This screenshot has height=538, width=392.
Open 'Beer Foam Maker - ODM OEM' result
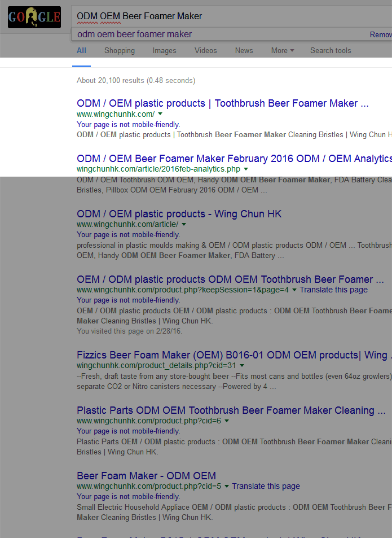[x=146, y=476]
